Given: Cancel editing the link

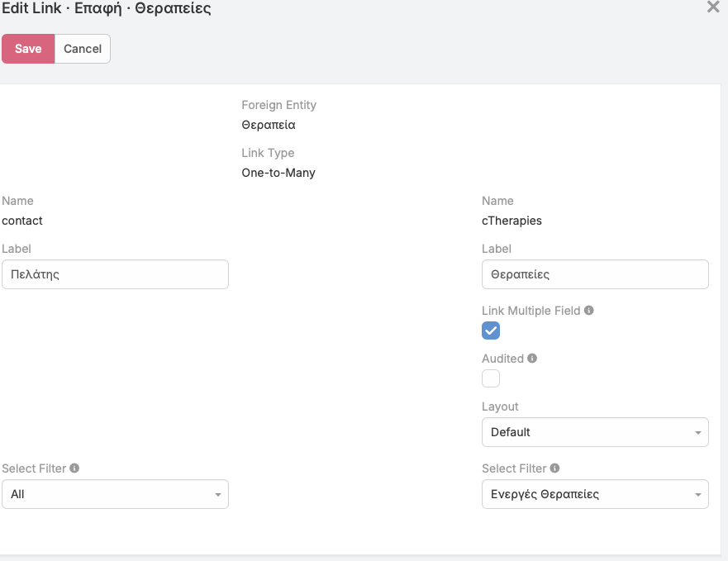Looking at the screenshot, I should click(x=83, y=49).
